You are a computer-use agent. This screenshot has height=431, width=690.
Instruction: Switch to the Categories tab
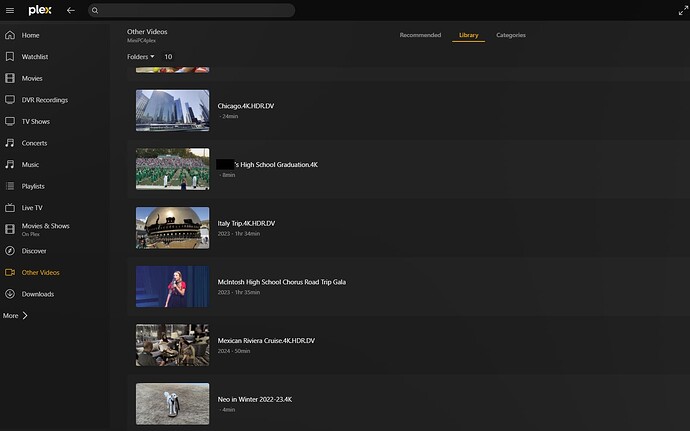pos(511,35)
